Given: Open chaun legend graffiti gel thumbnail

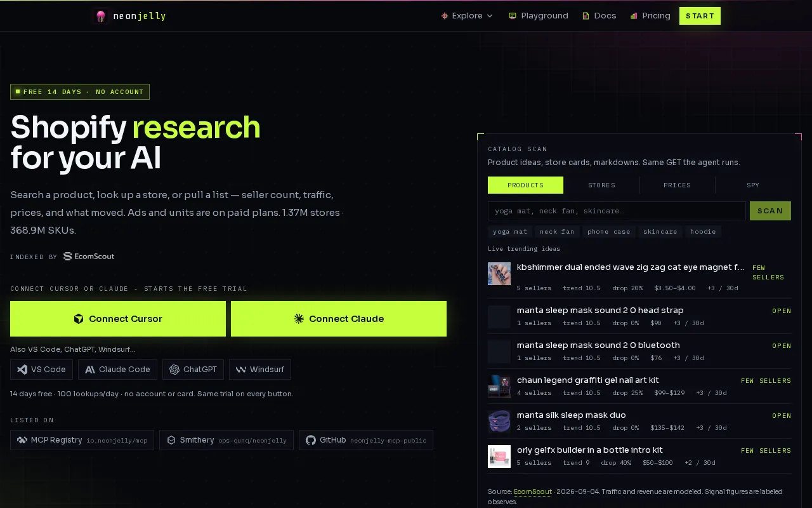Looking at the screenshot, I should (x=499, y=387).
